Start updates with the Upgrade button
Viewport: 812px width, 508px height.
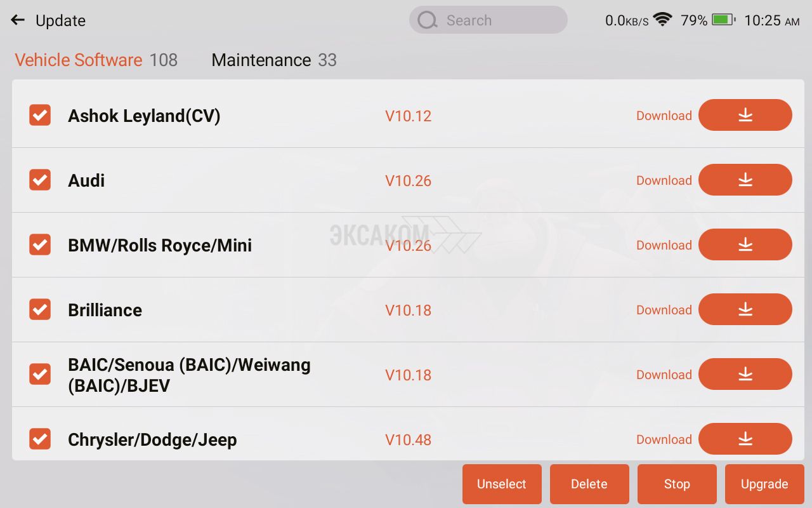pos(764,484)
